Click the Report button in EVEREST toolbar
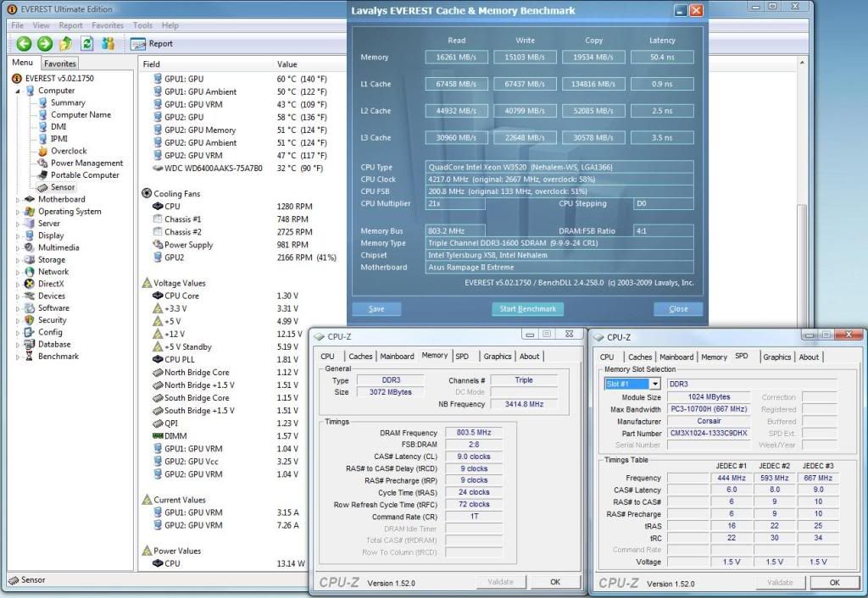Viewport: 868px width, 598px height. (151, 44)
